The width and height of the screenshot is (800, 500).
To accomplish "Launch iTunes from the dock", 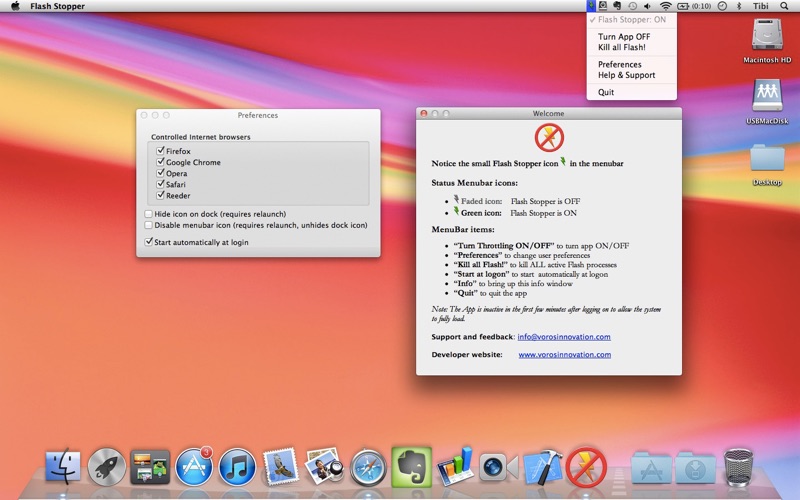I will pyautogui.click(x=237, y=467).
